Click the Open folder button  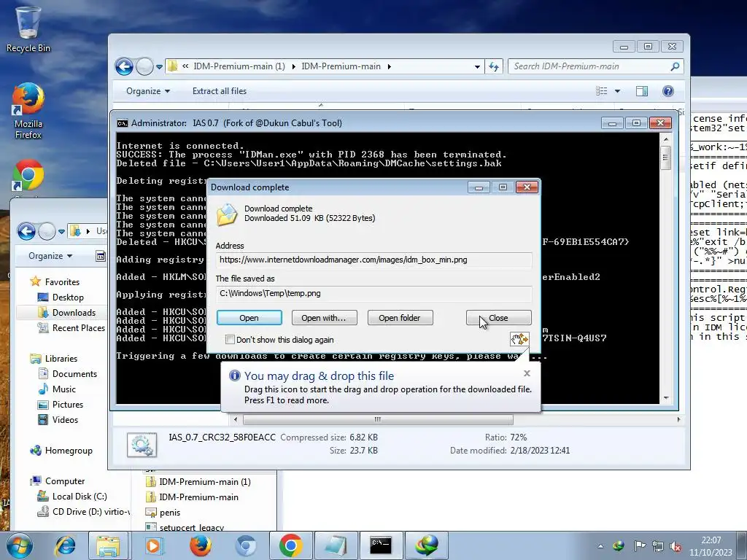400,318
